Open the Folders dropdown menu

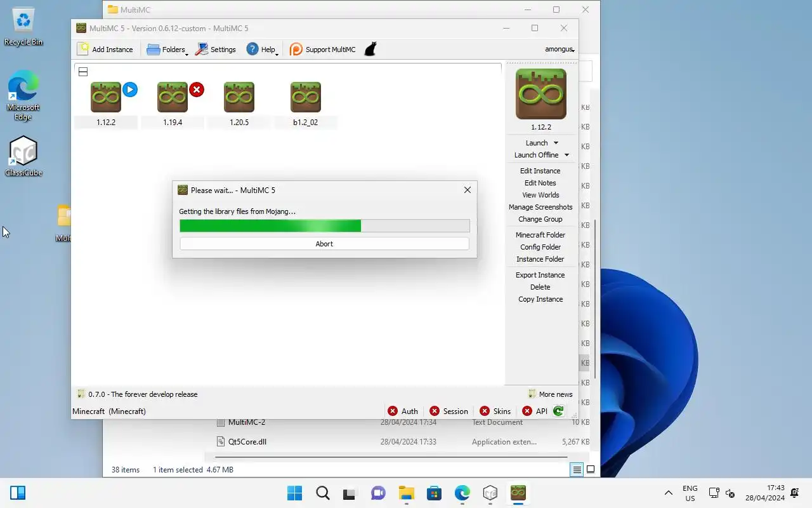pos(167,49)
